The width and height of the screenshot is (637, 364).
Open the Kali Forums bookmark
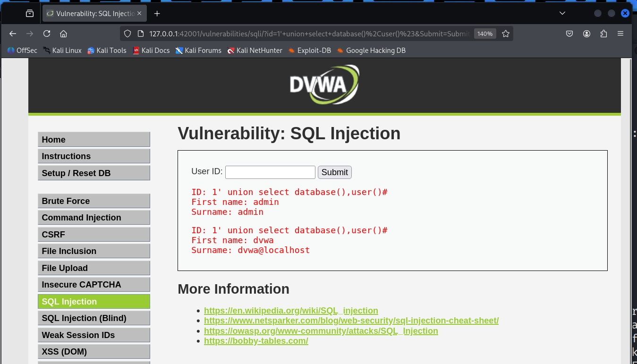click(x=198, y=51)
